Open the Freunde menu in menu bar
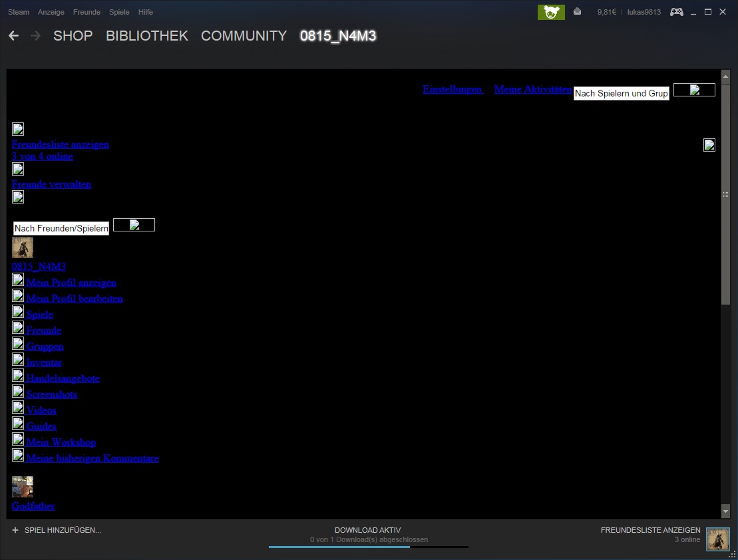The height and width of the screenshot is (560, 738). [x=87, y=12]
